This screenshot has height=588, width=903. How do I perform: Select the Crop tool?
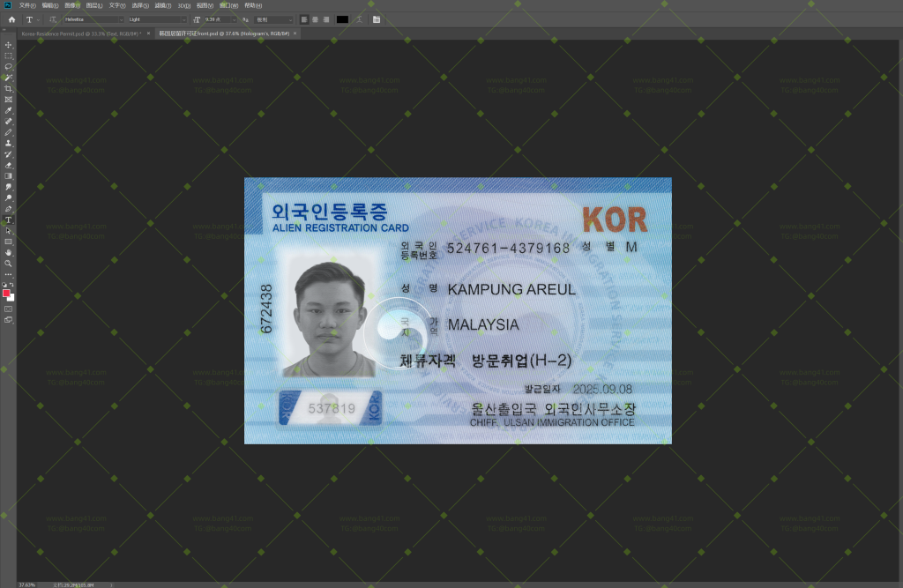pos(8,87)
